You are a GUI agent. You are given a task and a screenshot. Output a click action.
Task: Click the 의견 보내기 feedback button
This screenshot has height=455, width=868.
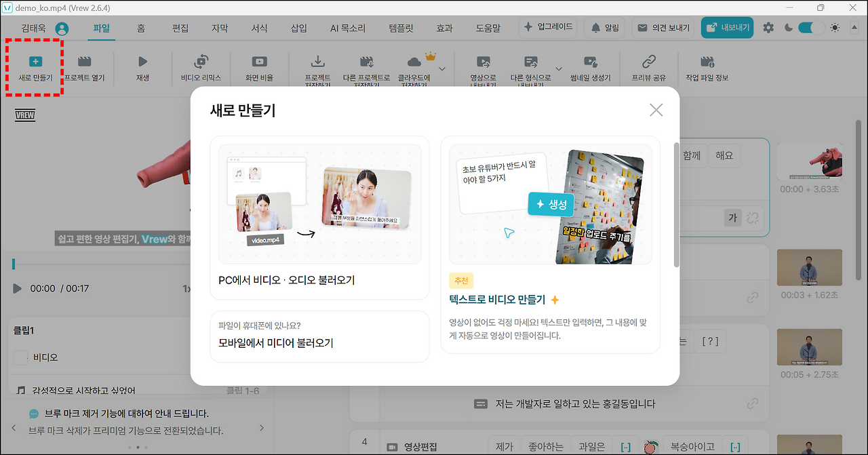(664, 28)
